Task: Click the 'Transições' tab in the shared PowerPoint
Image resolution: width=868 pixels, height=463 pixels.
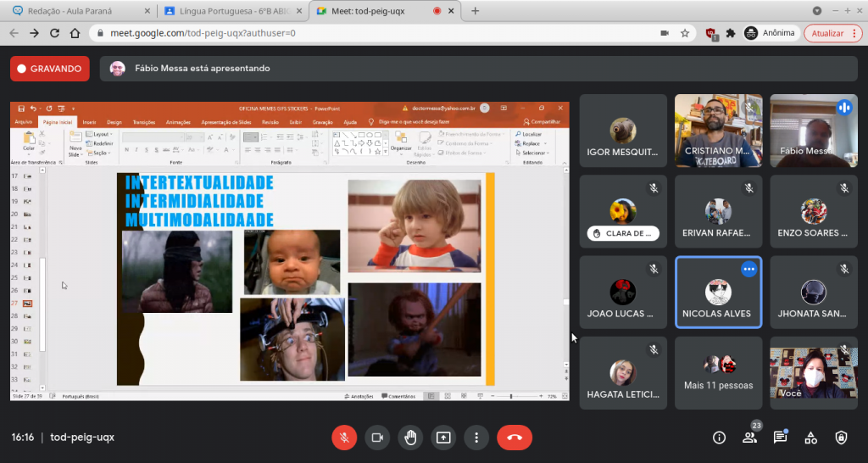Action: [x=143, y=122]
